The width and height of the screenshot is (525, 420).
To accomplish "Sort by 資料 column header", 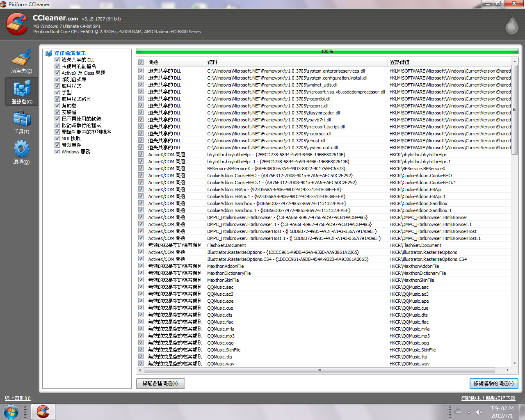I will [x=296, y=62].
